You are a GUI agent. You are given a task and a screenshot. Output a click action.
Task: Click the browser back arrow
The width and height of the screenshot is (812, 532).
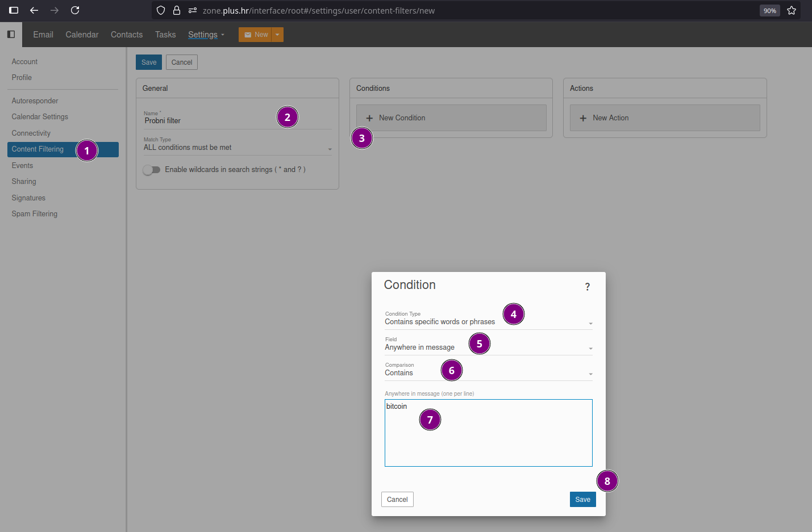click(34, 10)
